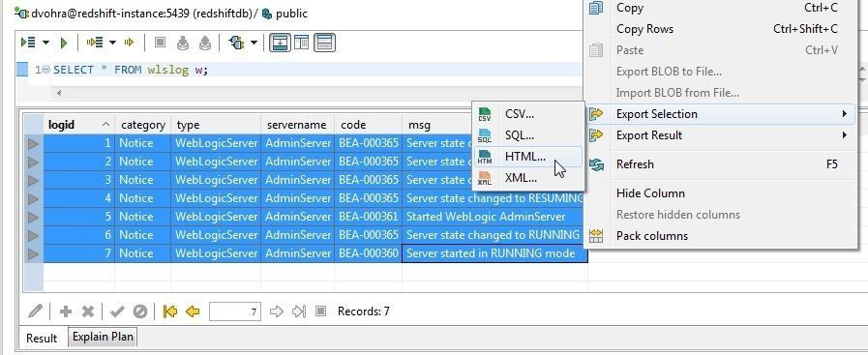Image resolution: width=868 pixels, height=355 pixels.
Task: Select row marker arrow for logid 3
Action: coord(33,180)
